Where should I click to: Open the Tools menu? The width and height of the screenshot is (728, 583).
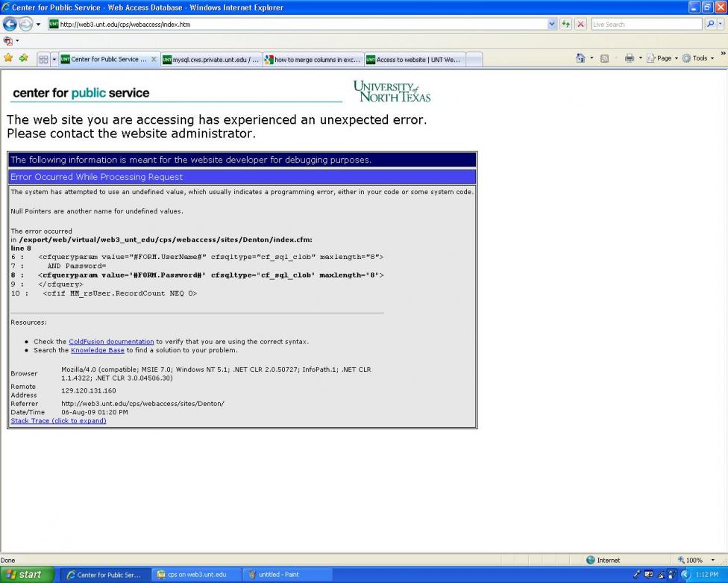698,58
